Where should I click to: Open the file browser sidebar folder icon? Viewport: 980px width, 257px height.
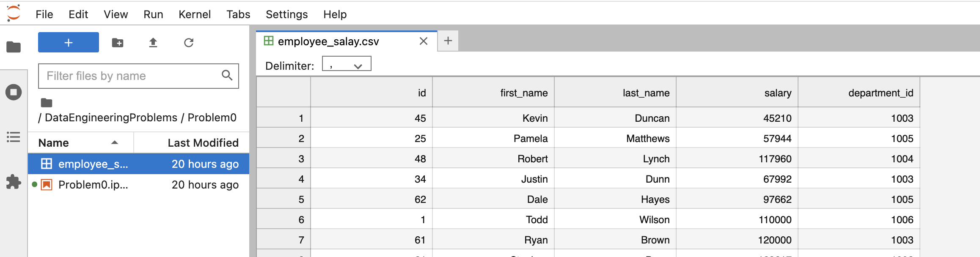14,47
